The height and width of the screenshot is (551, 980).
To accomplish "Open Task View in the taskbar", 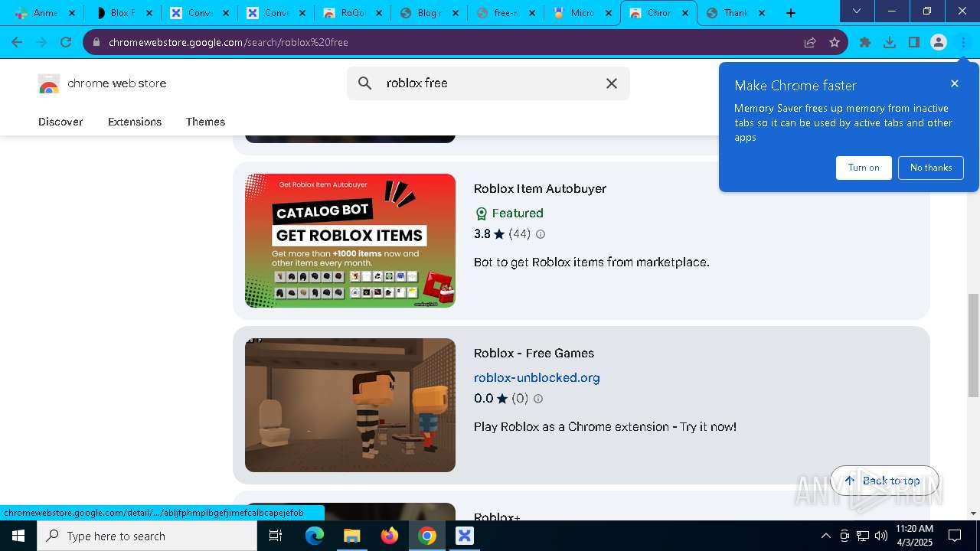I will (276, 536).
